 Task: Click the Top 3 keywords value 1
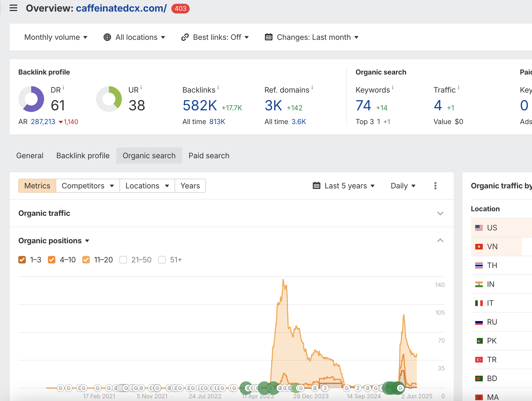(x=378, y=122)
